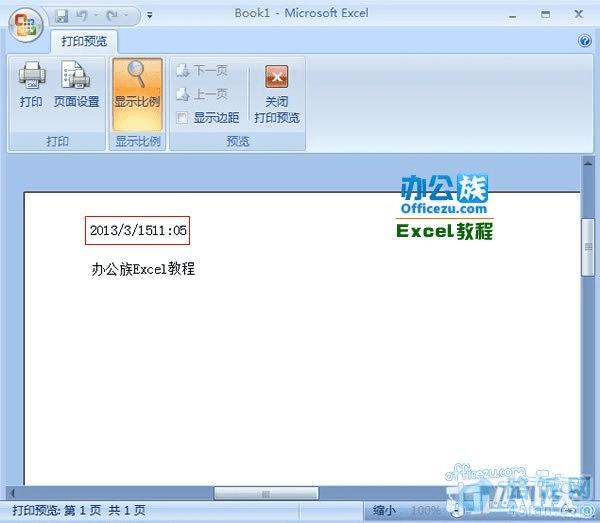This screenshot has width=600, height=523.
Task: Click 关闭打印预览 close preview button
Action: point(277,94)
